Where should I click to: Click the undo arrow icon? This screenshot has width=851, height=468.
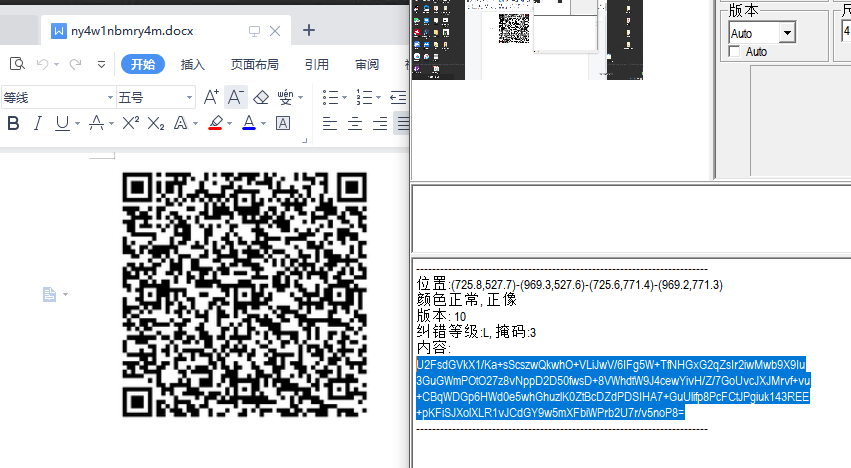(42, 64)
